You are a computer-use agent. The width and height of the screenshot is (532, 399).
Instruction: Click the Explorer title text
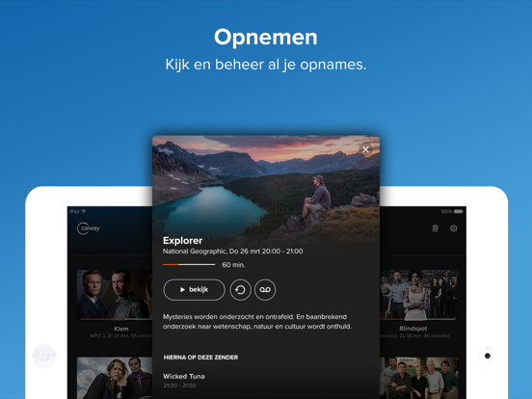coord(182,241)
